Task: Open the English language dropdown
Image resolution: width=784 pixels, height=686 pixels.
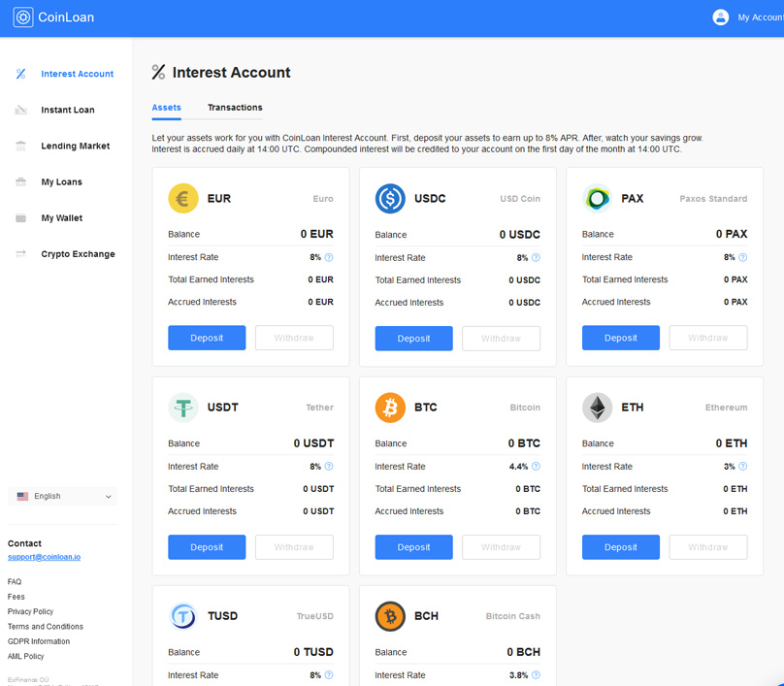Action: 62,496
